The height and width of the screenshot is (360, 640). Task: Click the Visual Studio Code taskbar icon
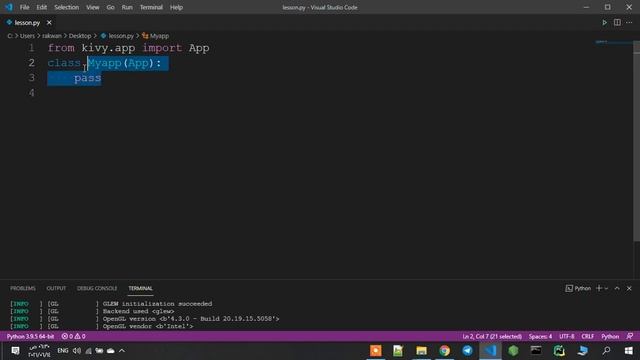(x=490, y=351)
